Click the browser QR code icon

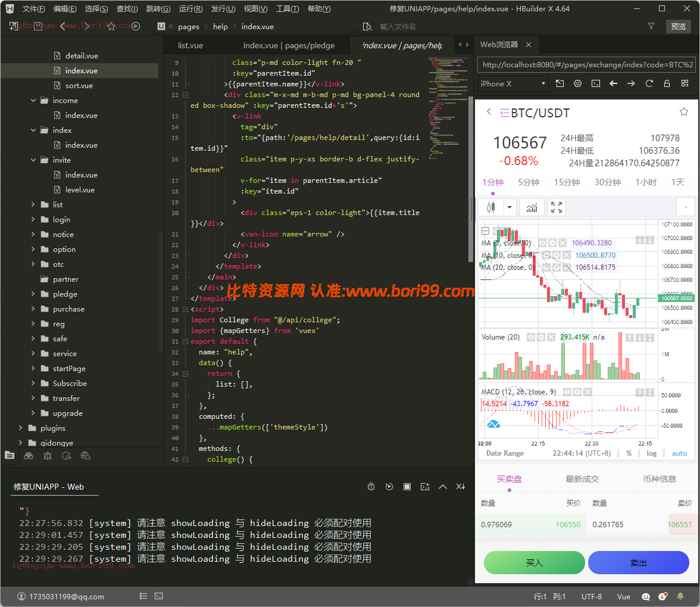coord(685,83)
